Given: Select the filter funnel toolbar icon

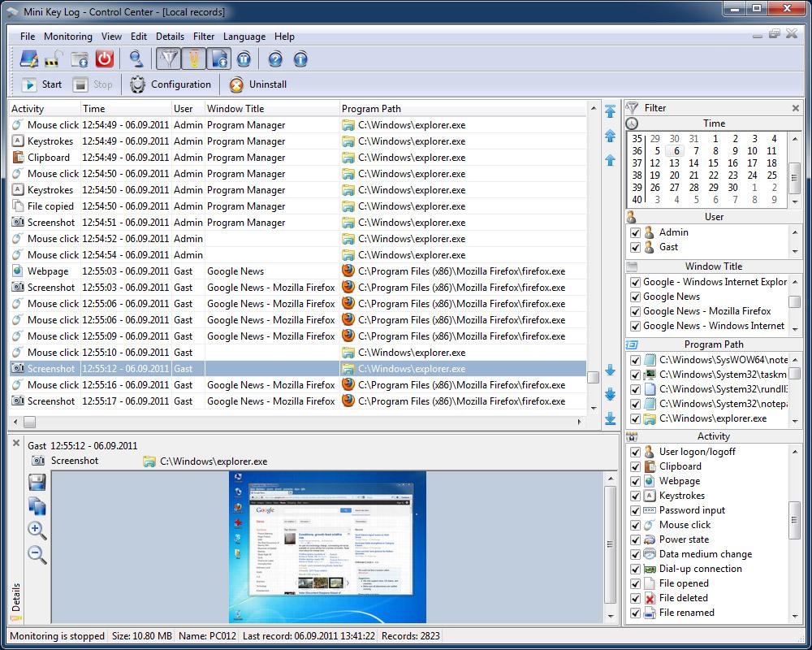Looking at the screenshot, I should (168, 58).
